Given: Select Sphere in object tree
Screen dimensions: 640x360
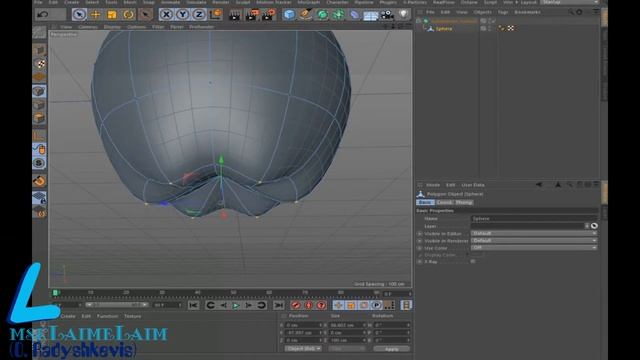Looking at the screenshot, I should click(444, 29).
